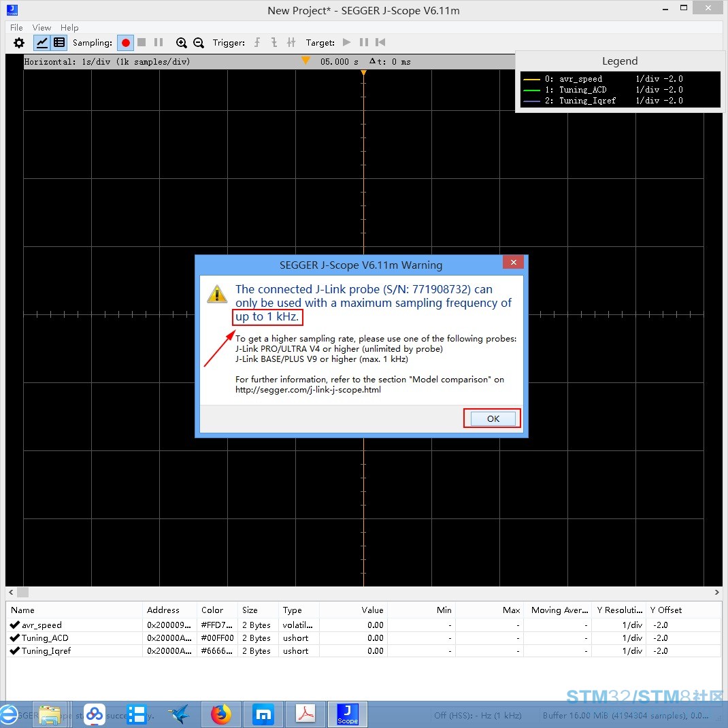This screenshot has height=728, width=728.
Task: Sort by the Address column header
Action: [169, 610]
